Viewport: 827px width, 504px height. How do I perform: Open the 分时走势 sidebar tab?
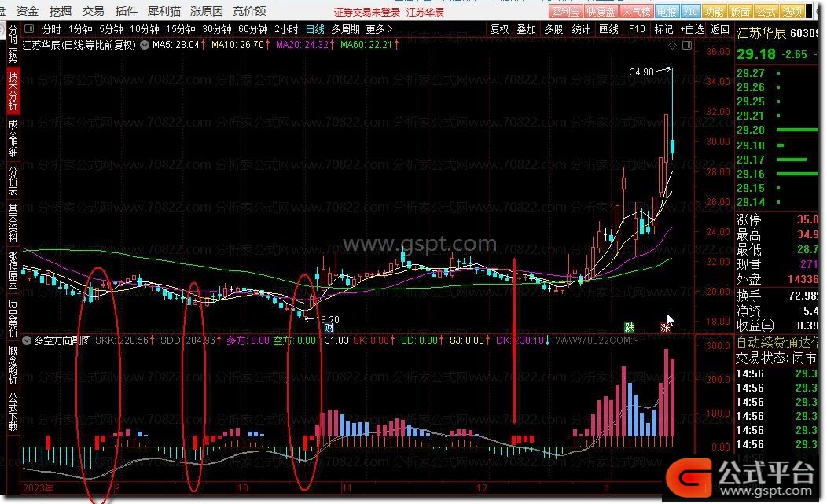point(13,44)
